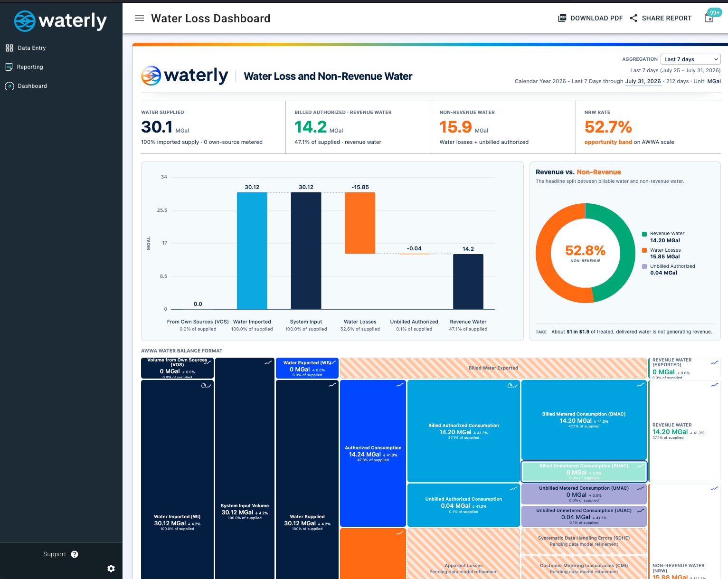Open trend icon on Unbilled Unmetered Consumption (UUAC)
Image resolution: width=728 pixels, height=579 pixels.
[x=641, y=511]
